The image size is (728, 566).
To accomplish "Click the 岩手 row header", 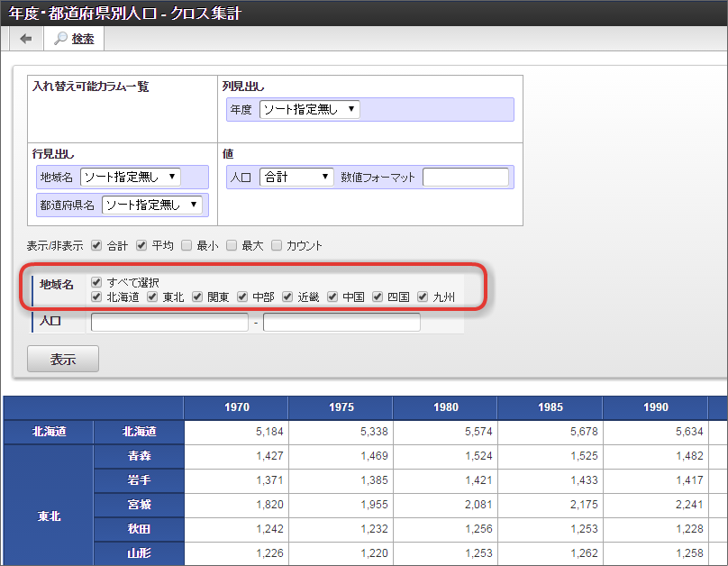I will [x=139, y=480].
